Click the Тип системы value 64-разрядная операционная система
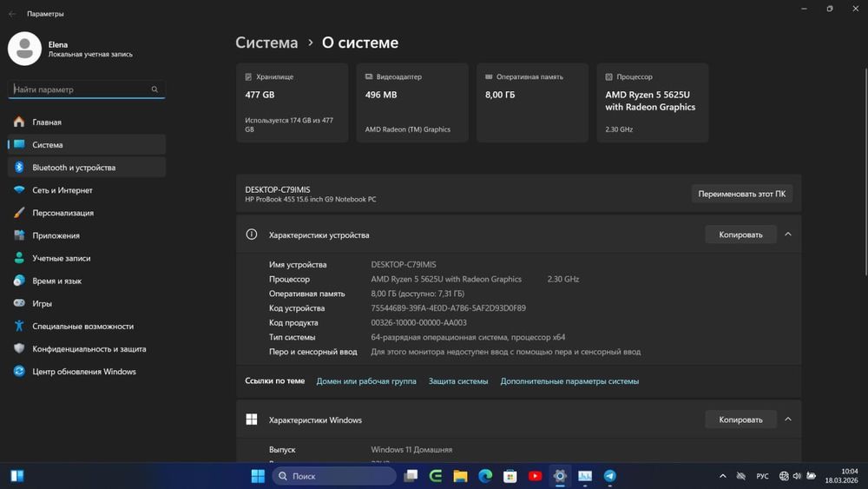Viewport: 868px width, 489px height. tap(468, 337)
